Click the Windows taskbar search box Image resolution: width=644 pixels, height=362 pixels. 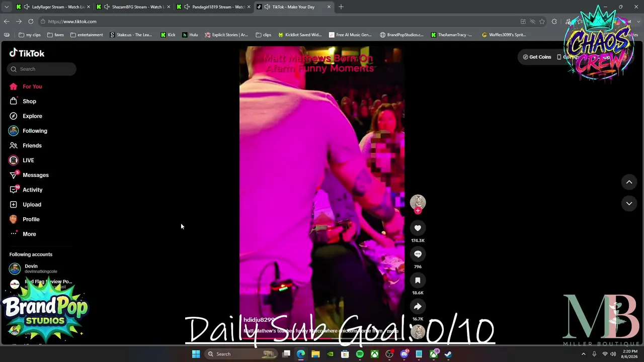[242, 354]
